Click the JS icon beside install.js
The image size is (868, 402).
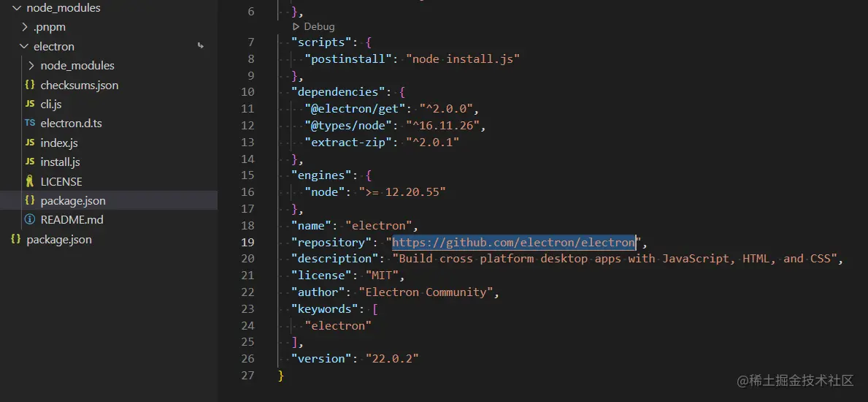tap(30, 162)
